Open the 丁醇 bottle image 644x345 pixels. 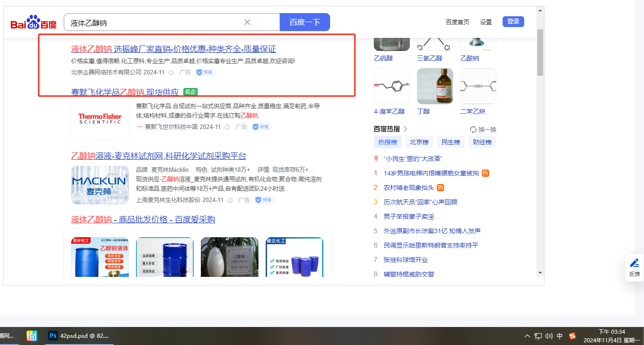pos(435,86)
